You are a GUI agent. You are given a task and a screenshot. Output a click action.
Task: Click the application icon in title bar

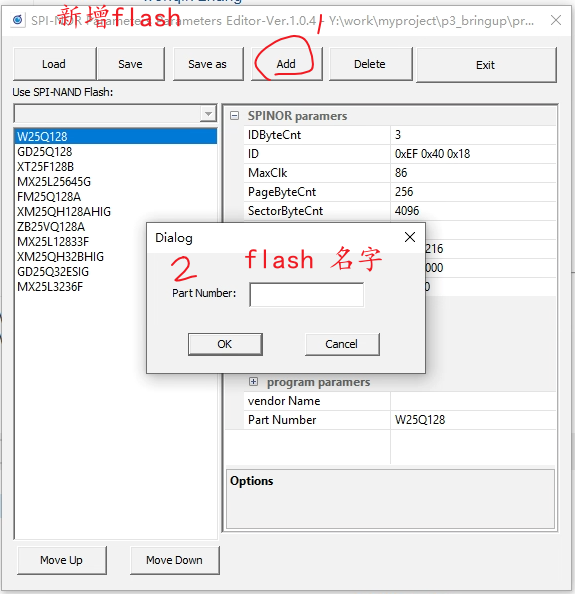17,20
